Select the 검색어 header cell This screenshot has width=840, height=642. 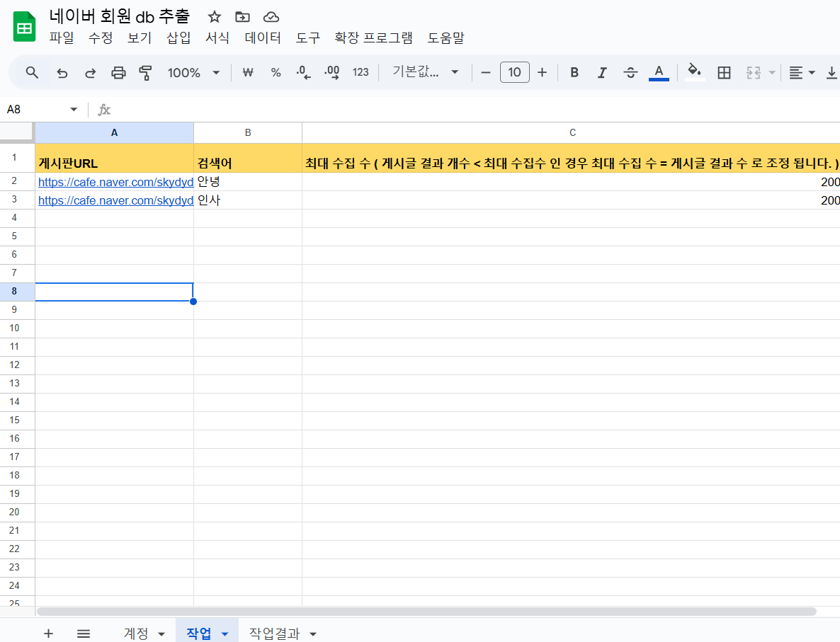[247, 158]
